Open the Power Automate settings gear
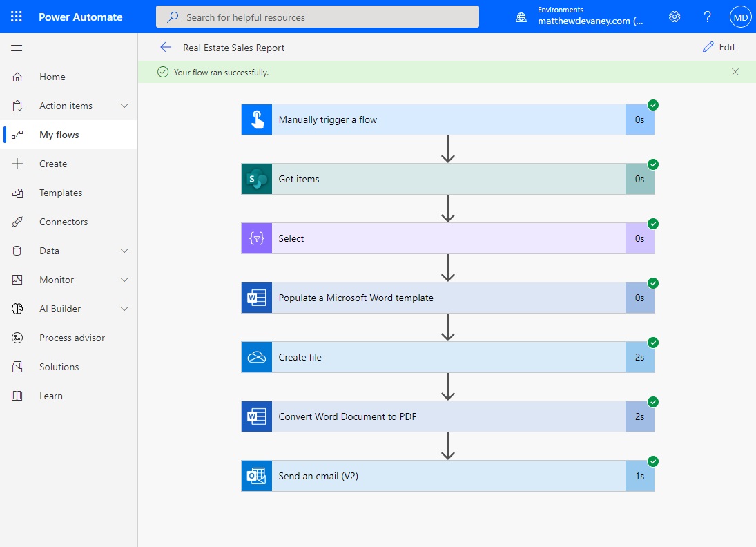Viewport: 756px width, 547px height. pyautogui.click(x=674, y=17)
